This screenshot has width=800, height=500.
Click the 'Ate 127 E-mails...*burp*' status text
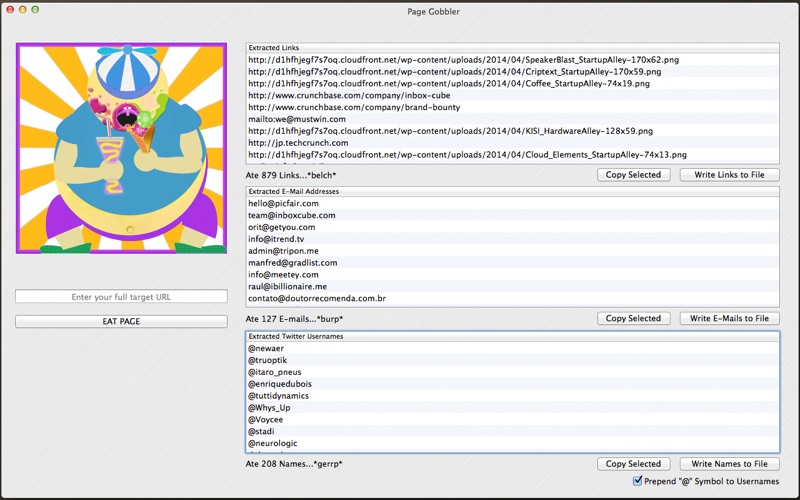(x=294, y=319)
